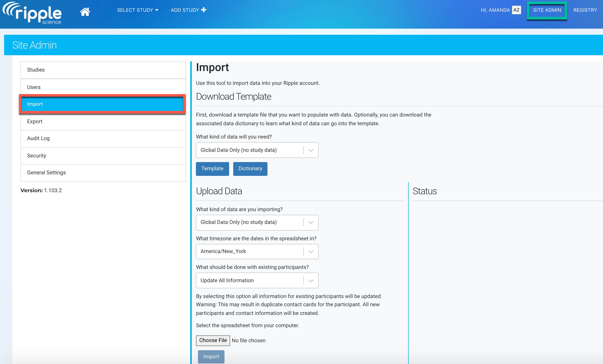Screen dimensions: 603x364
Task: Go to the Registry page
Action: coord(585,10)
